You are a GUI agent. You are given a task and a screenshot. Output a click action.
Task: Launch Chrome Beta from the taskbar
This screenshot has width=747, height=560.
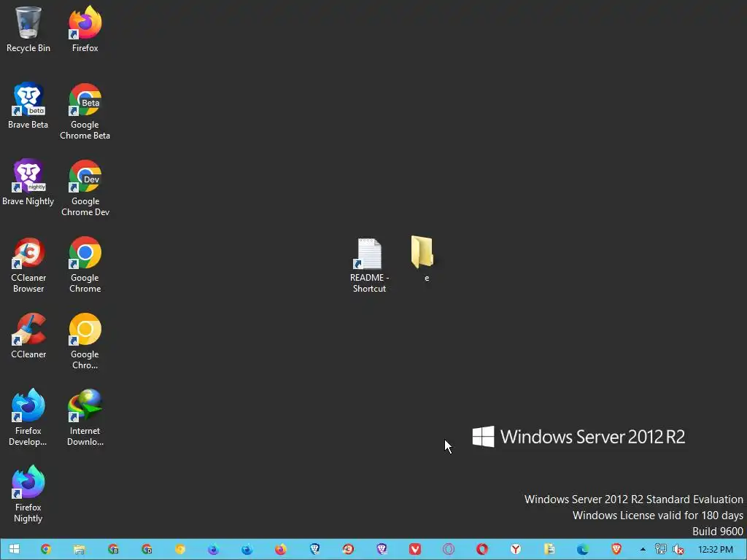[113, 549]
